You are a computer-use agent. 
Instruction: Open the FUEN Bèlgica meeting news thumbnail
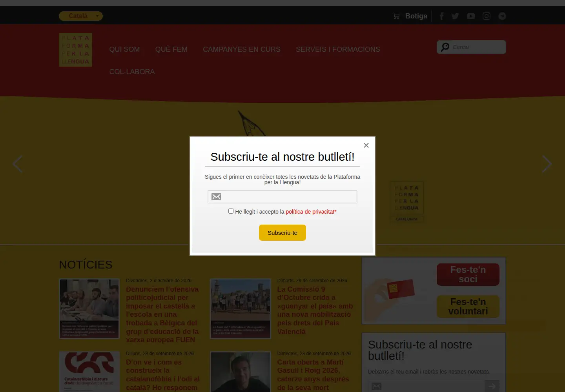click(x=89, y=309)
